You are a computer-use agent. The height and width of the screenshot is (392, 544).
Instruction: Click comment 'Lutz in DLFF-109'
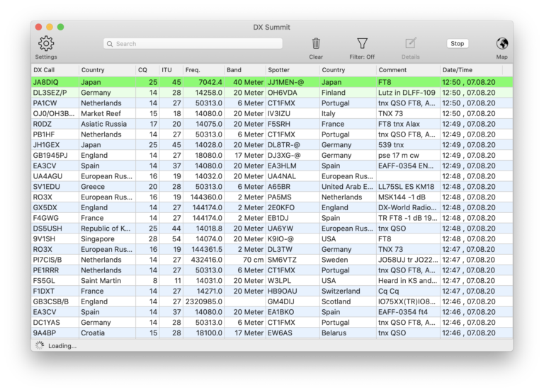(x=407, y=93)
